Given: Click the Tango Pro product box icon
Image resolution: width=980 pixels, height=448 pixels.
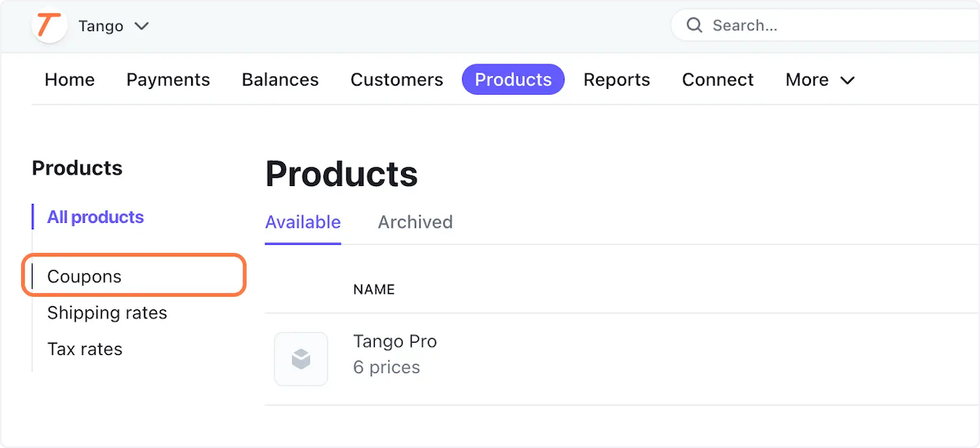Looking at the screenshot, I should click(301, 359).
